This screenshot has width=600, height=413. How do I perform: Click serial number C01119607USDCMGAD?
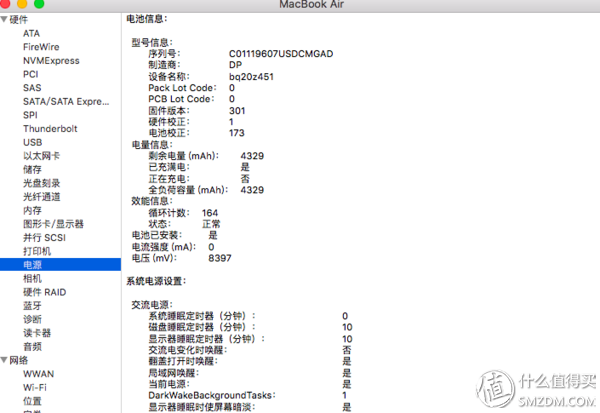tap(281, 54)
